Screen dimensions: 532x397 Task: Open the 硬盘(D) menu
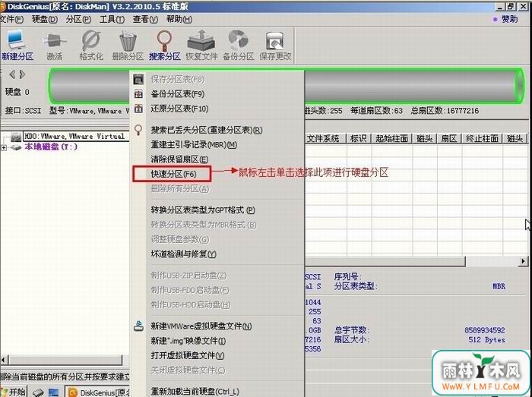tap(44, 19)
